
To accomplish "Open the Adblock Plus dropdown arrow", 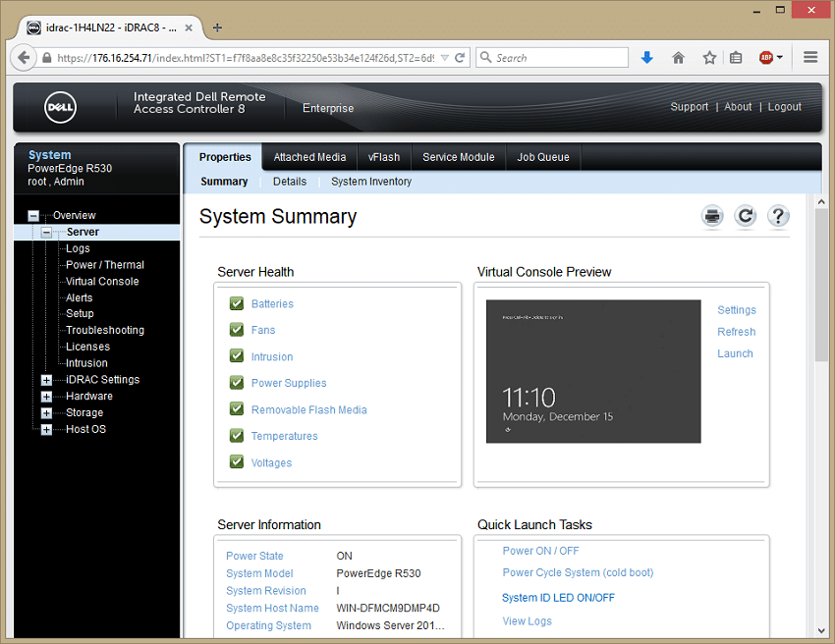I will [780, 58].
